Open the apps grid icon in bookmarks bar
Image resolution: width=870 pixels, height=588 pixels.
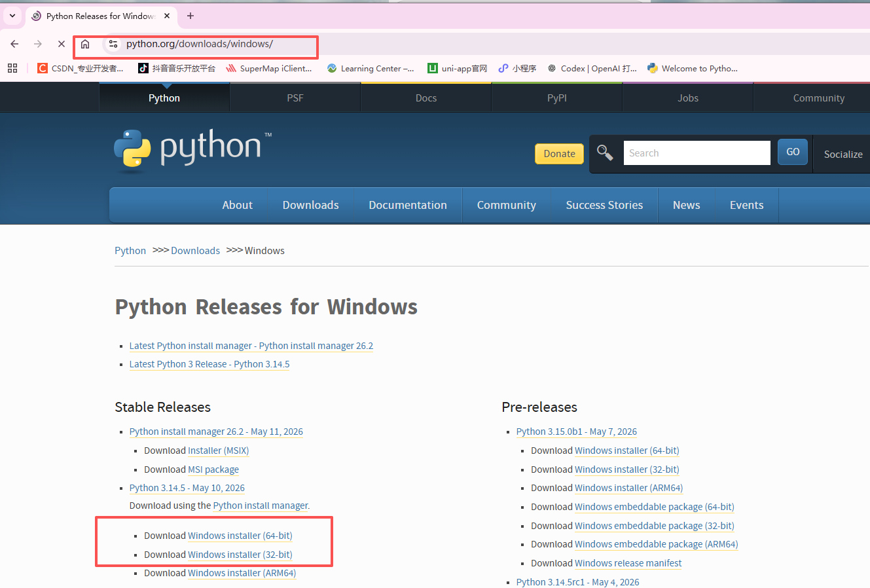pos(12,68)
